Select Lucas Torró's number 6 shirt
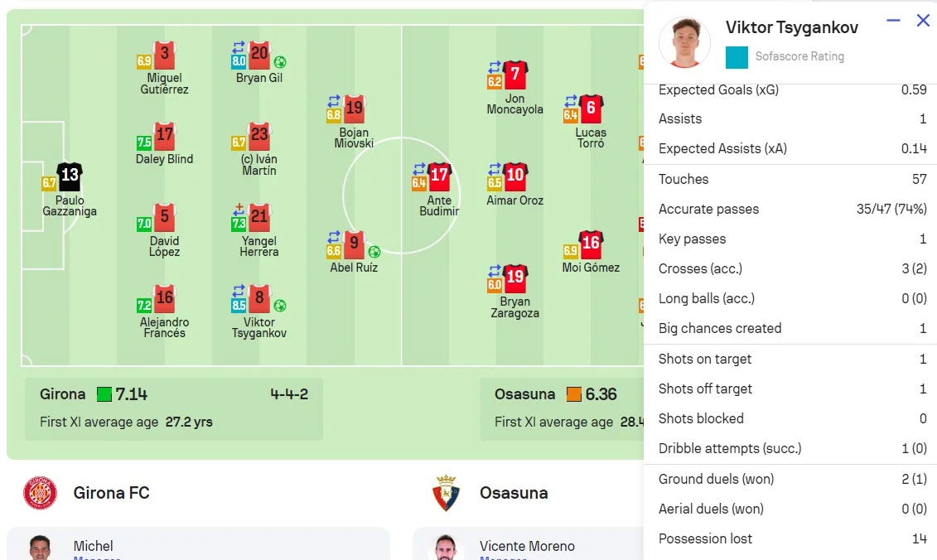The height and width of the screenshot is (560, 937). tap(591, 109)
